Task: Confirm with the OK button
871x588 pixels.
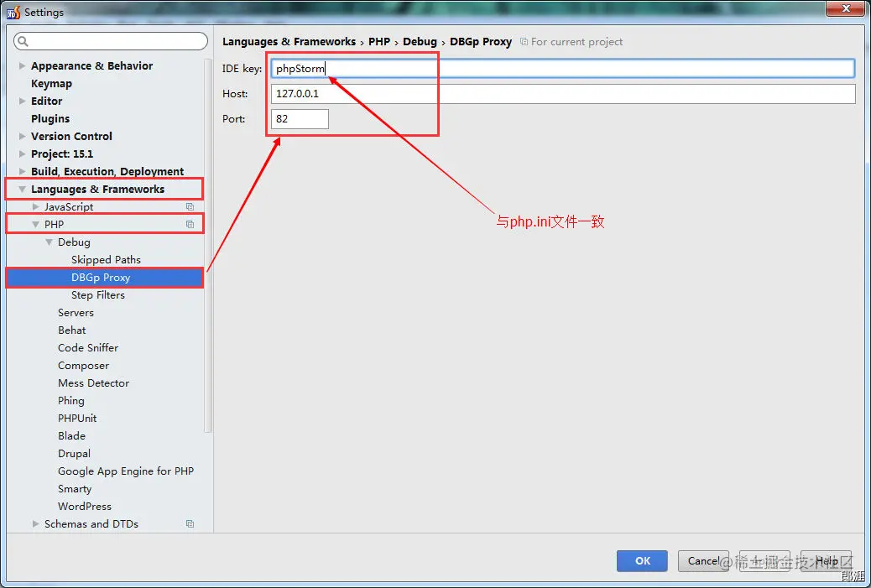Action: (x=642, y=561)
